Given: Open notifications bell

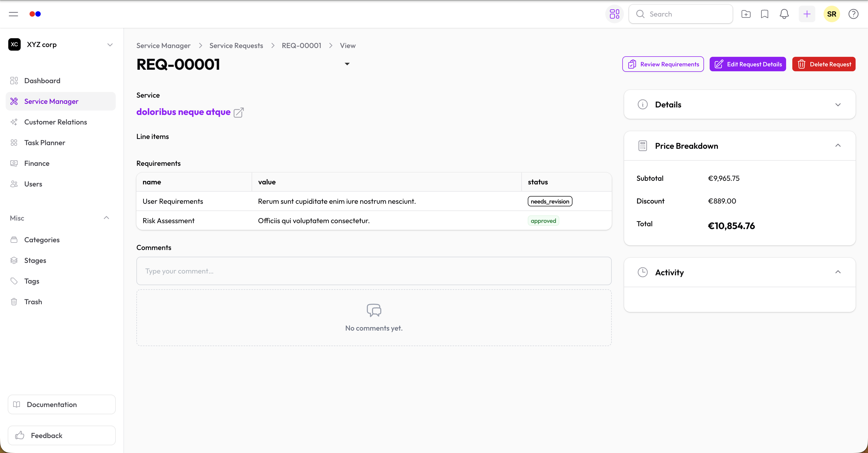Looking at the screenshot, I should click(784, 14).
